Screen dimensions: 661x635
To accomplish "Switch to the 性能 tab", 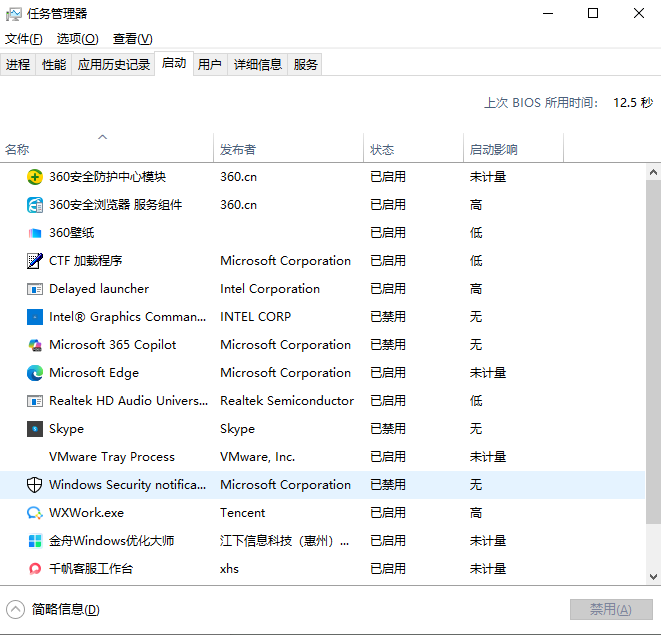I will pyautogui.click(x=54, y=65).
